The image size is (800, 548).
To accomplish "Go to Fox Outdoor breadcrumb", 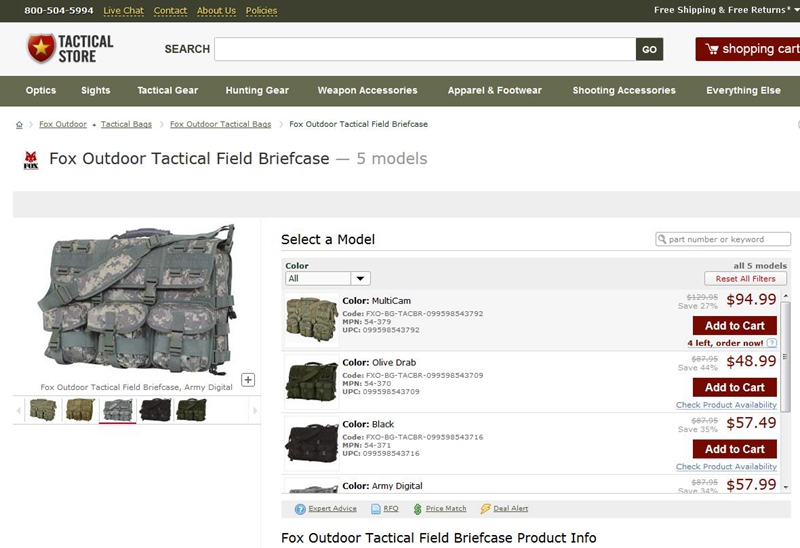I will click(63, 124).
